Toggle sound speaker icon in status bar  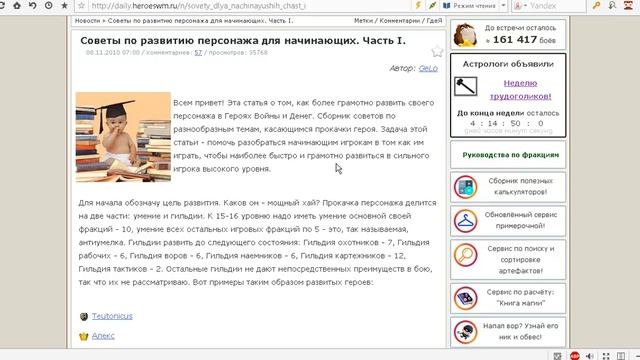point(590,356)
